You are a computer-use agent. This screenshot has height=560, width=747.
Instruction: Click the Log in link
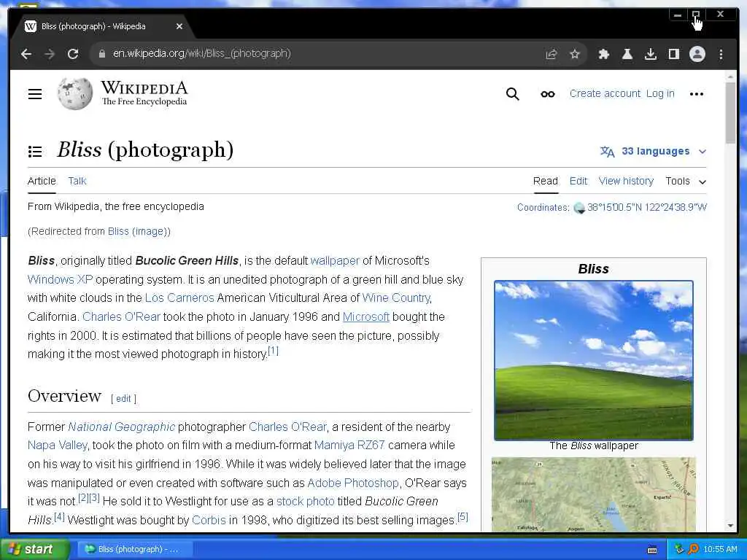click(x=660, y=94)
